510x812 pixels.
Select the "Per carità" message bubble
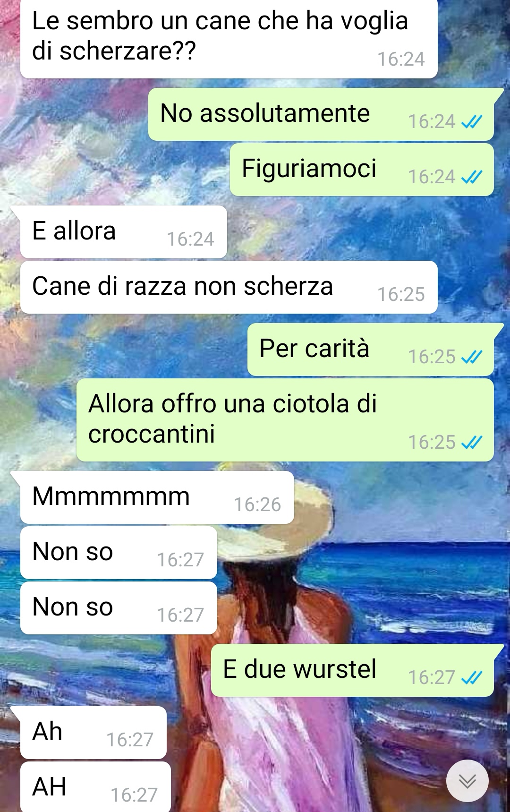(x=371, y=350)
